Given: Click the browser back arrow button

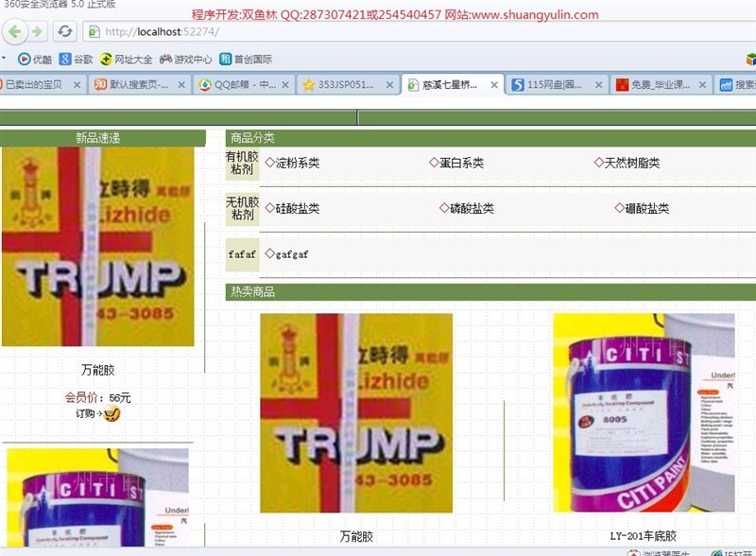Looking at the screenshot, I should point(15,32).
